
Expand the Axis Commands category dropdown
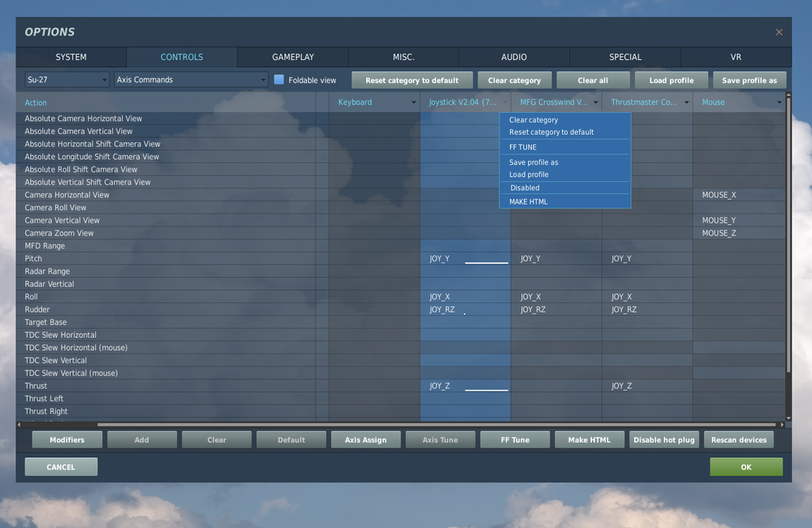191,80
